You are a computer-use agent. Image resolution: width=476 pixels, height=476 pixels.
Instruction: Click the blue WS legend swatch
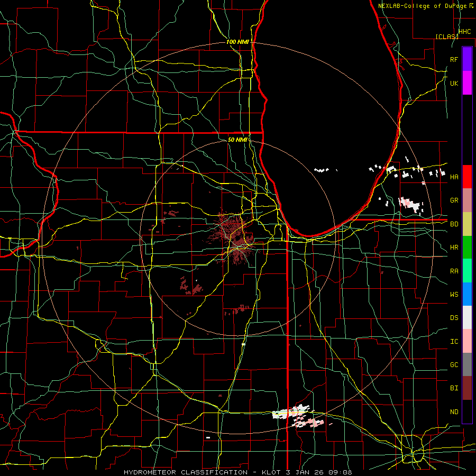click(x=467, y=294)
